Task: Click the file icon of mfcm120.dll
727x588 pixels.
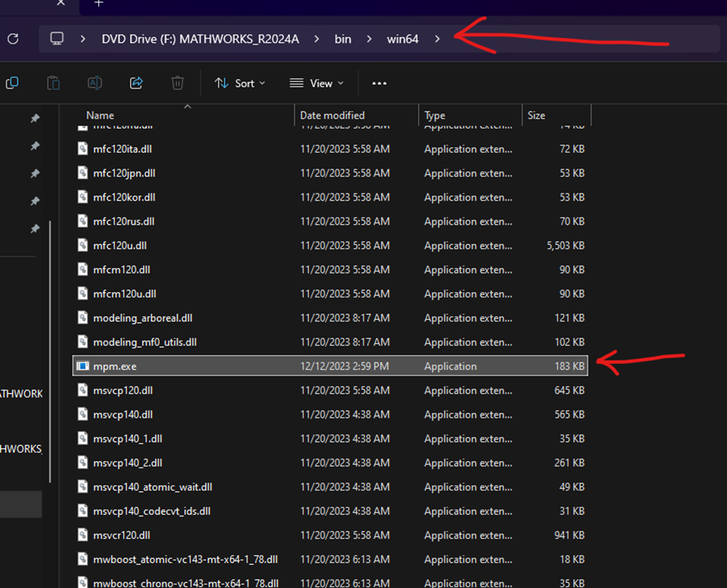Action: 83,269
